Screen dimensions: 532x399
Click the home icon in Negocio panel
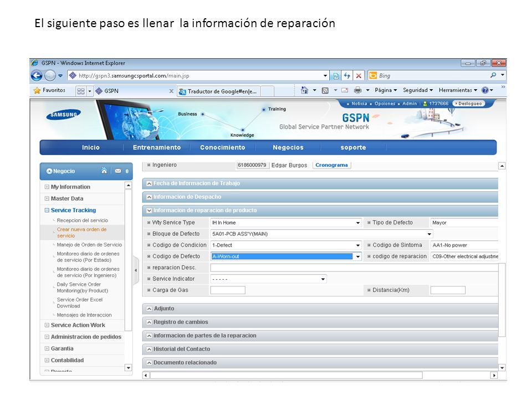point(104,170)
